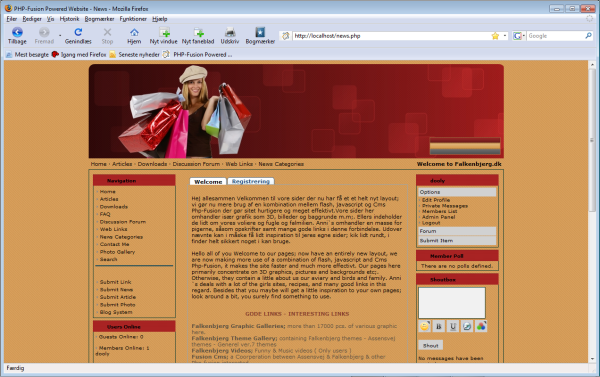Click the Tilbage back arrow icon

pos(17,32)
